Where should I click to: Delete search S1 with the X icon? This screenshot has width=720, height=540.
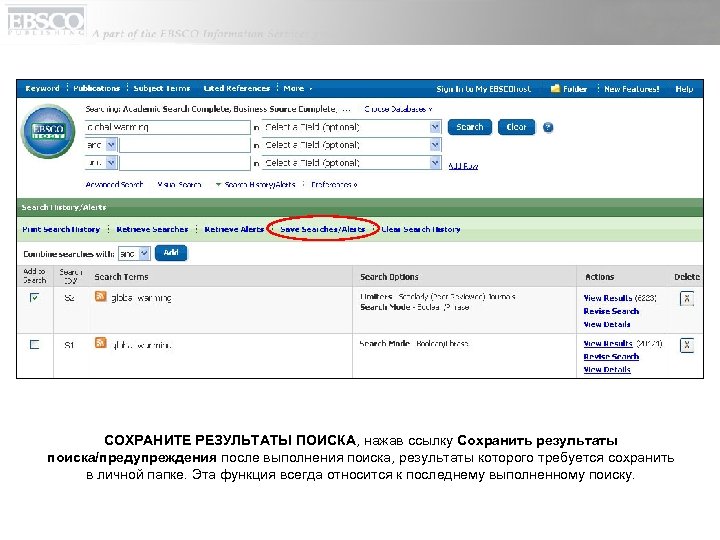click(x=686, y=345)
